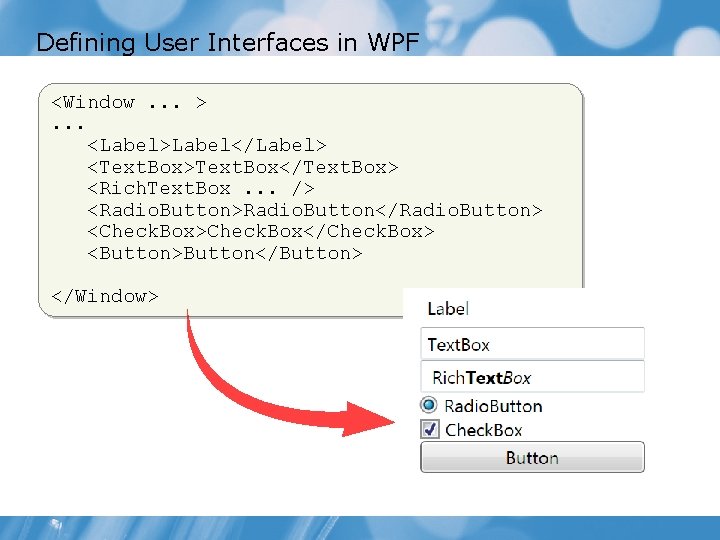Click the <Button>Button</Button> code line
Screen dimensions: 720x540
(225, 253)
